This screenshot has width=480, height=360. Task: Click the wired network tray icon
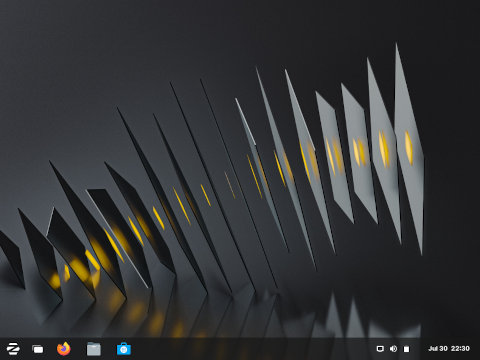(380, 349)
